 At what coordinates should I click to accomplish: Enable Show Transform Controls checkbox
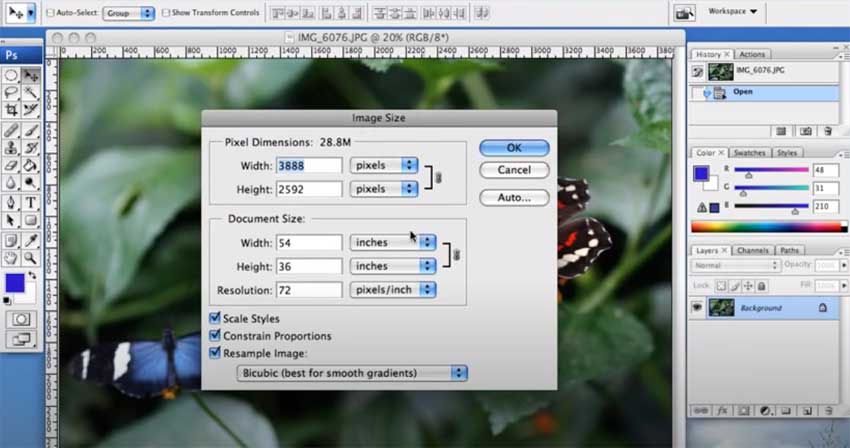click(x=166, y=12)
